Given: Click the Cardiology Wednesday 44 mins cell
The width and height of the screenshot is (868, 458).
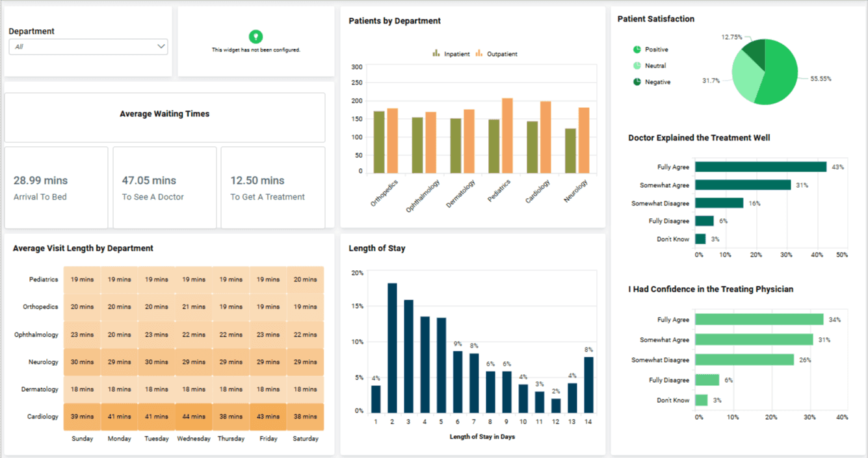Looking at the screenshot, I should (194, 416).
